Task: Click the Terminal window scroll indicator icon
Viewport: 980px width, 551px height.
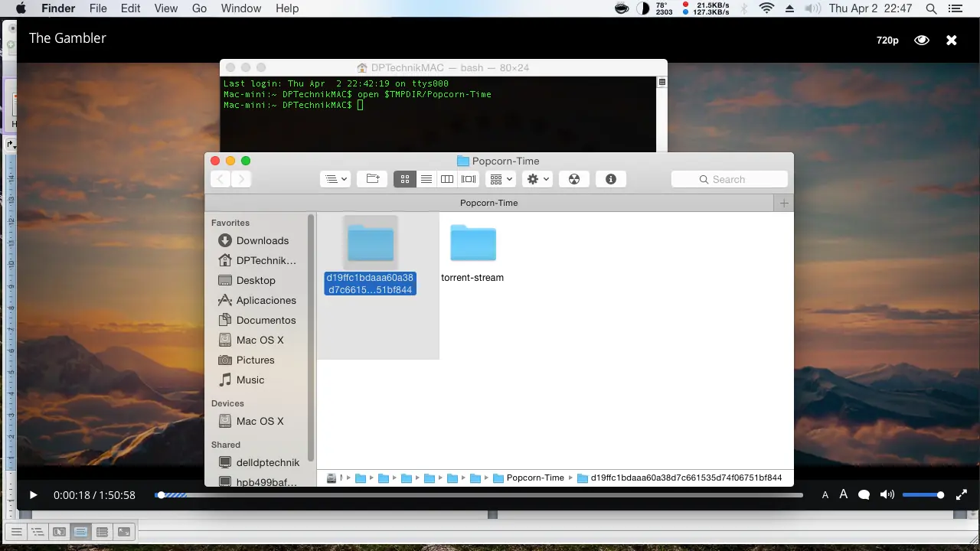Action: point(662,82)
